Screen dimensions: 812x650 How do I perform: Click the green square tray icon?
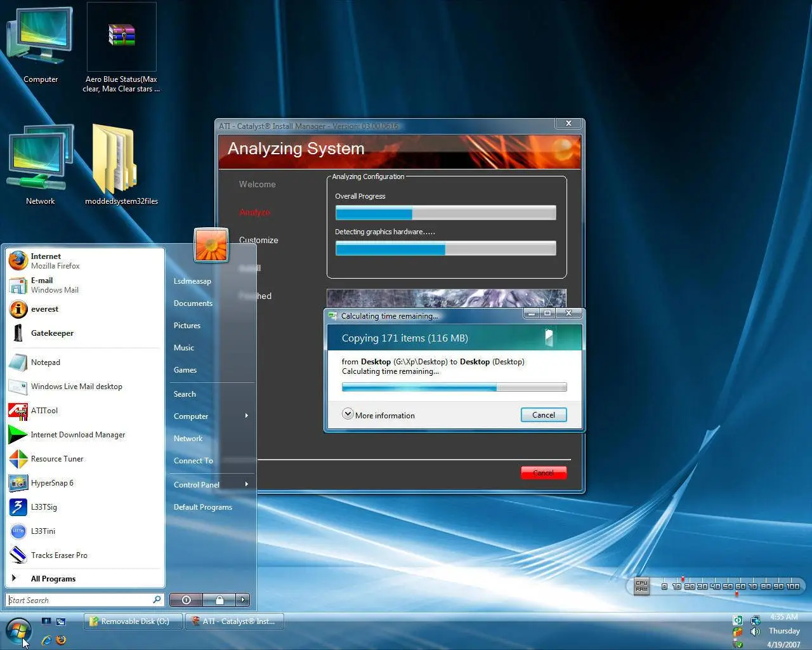(738, 620)
